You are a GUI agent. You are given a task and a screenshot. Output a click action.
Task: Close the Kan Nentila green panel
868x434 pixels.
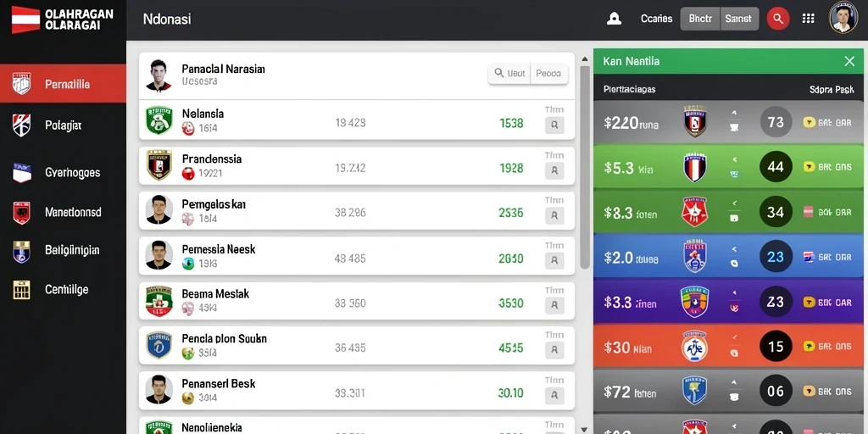tap(849, 61)
